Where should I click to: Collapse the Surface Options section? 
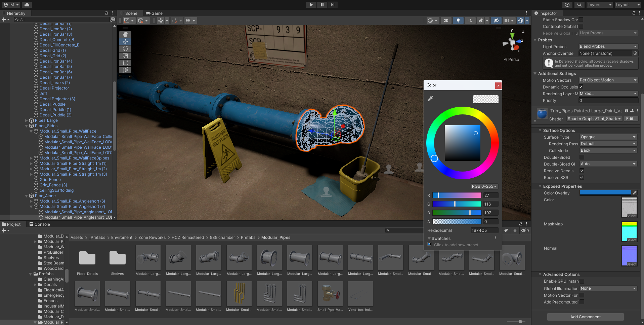[540, 130]
